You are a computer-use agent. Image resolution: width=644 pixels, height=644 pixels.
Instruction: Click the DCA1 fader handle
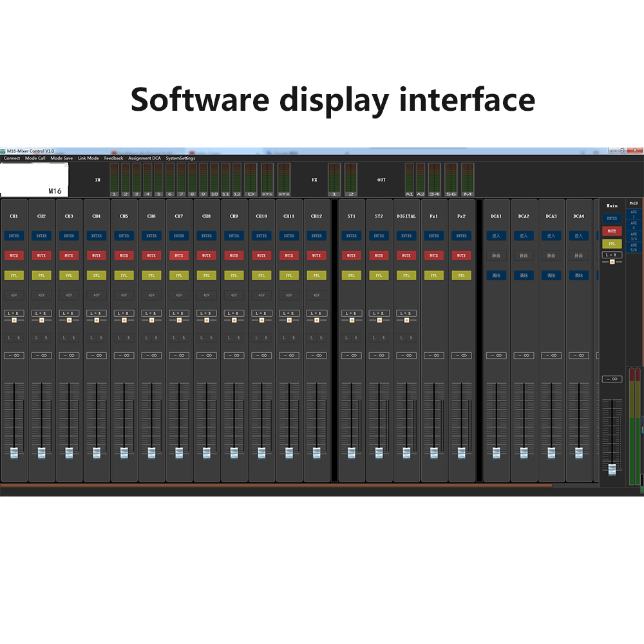(496, 453)
